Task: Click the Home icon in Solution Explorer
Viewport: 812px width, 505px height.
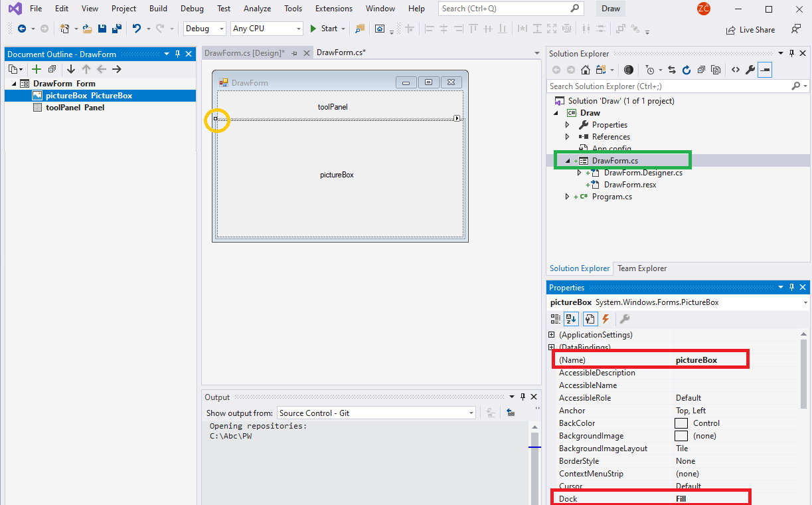Action: [x=586, y=70]
